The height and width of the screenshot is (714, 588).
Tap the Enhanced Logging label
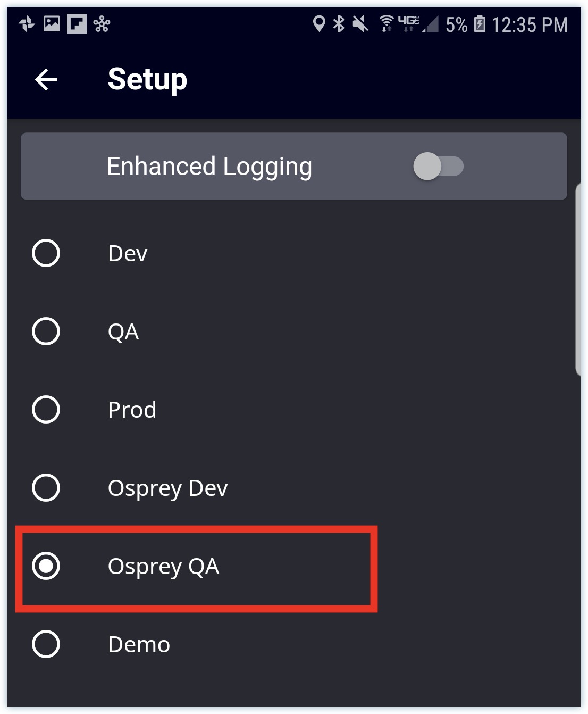point(209,167)
